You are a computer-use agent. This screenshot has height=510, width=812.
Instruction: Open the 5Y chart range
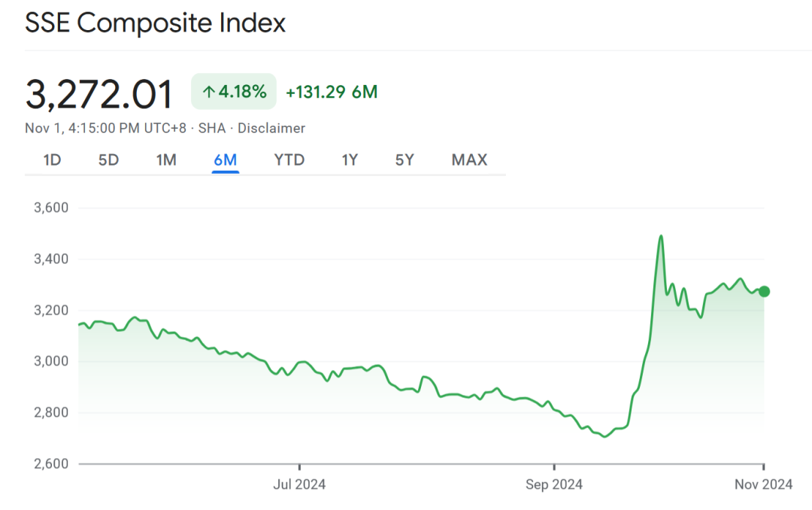click(404, 159)
